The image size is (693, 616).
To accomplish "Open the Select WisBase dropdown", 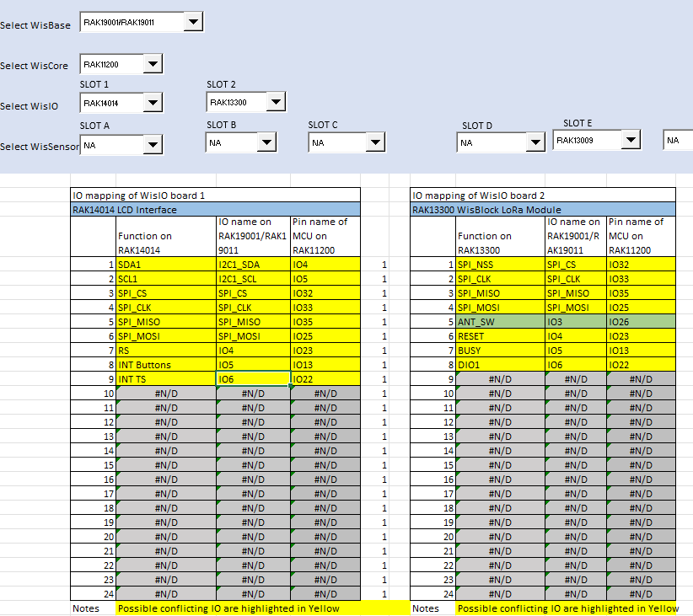I will coord(192,23).
